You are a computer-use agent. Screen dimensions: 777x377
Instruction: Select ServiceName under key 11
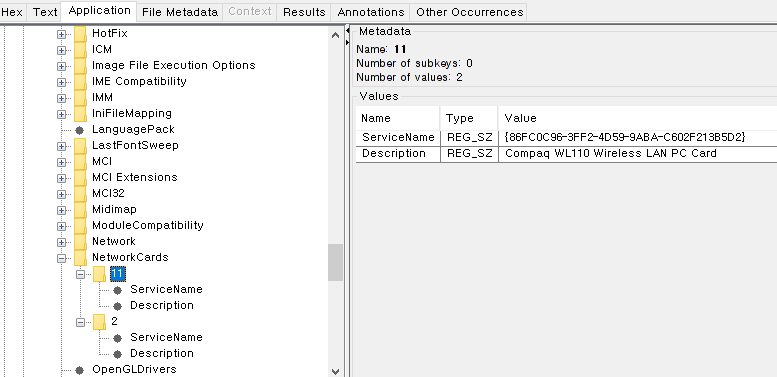point(166,289)
